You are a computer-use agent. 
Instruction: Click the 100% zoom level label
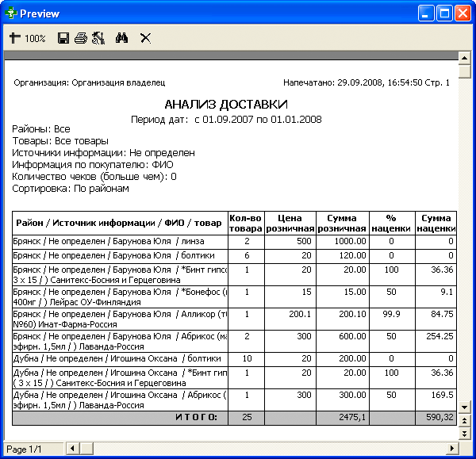(x=35, y=39)
